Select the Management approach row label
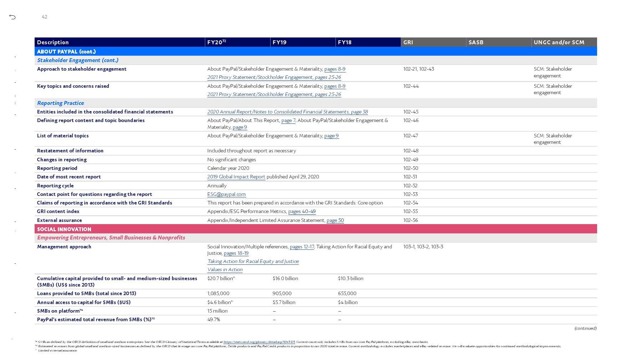Screen dimensions: 621x364 pos(64,247)
